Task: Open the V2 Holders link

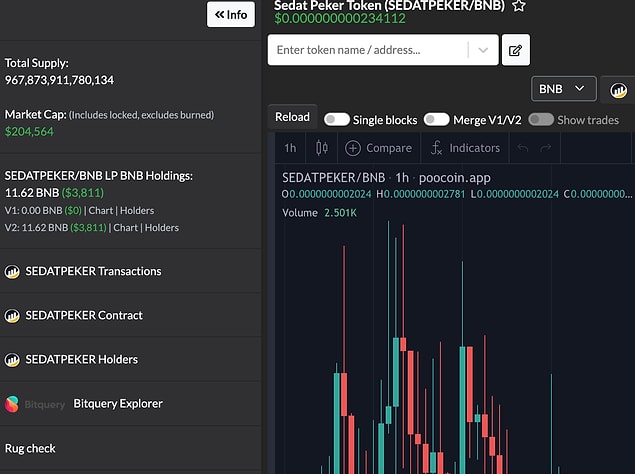Action: [x=162, y=228]
